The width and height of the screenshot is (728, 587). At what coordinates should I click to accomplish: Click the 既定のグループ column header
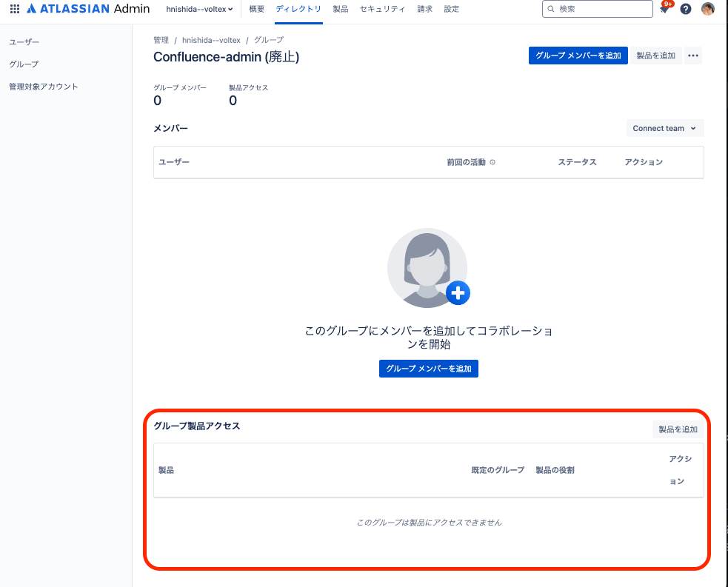tap(498, 470)
